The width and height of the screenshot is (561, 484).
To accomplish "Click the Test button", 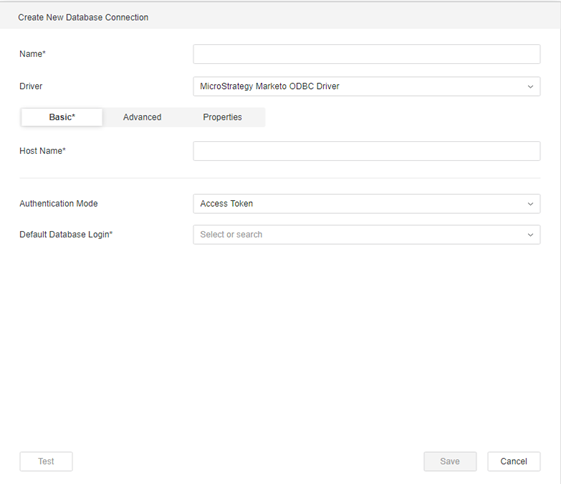I will (x=46, y=461).
